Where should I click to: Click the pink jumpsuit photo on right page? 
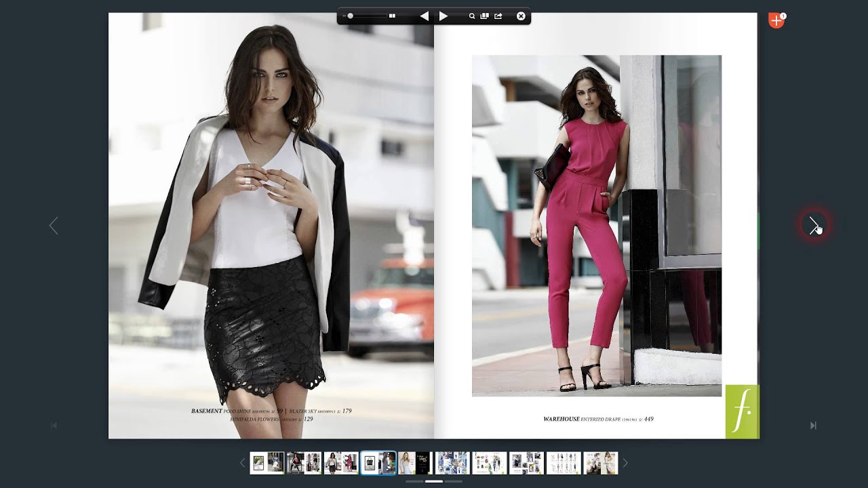pyautogui.click(x=597, y=226)
